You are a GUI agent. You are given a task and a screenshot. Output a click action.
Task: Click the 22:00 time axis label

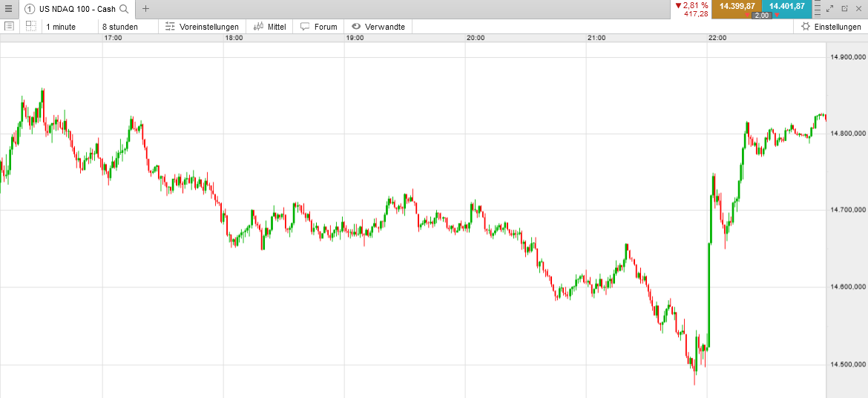coord(717,39)
